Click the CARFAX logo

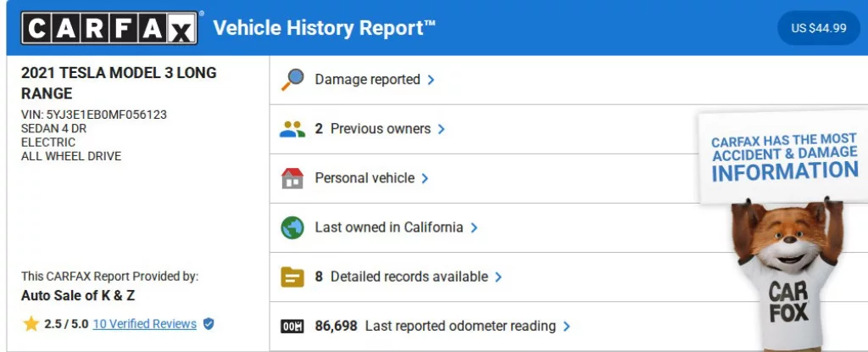click(x=110, y=28)
